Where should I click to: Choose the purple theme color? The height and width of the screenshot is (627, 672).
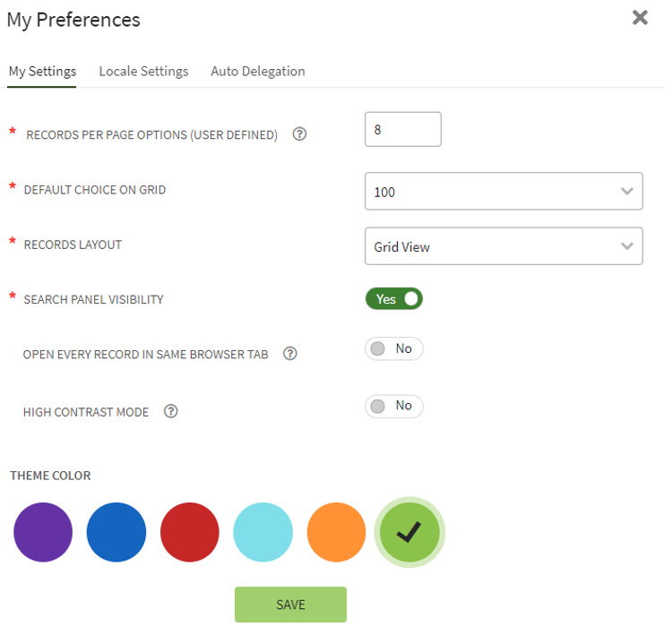pyautogui.click(x=43, y=532)
